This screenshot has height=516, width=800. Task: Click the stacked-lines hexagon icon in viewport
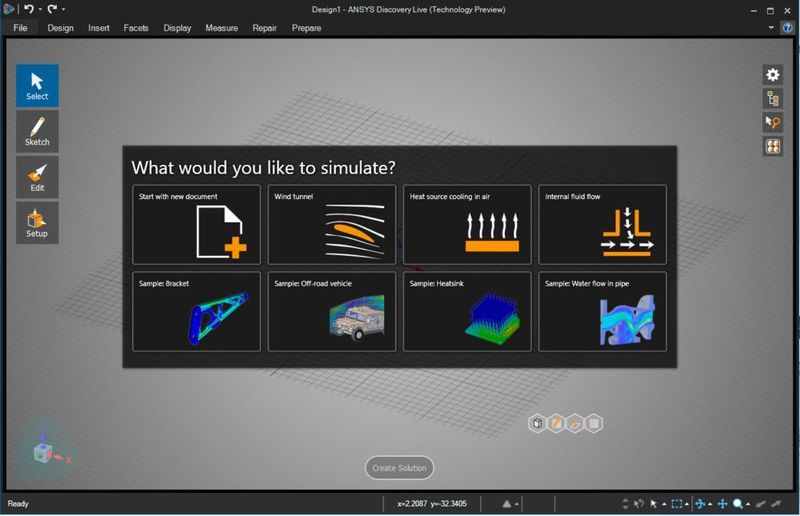pyautogui.click(x=594, y=423)
